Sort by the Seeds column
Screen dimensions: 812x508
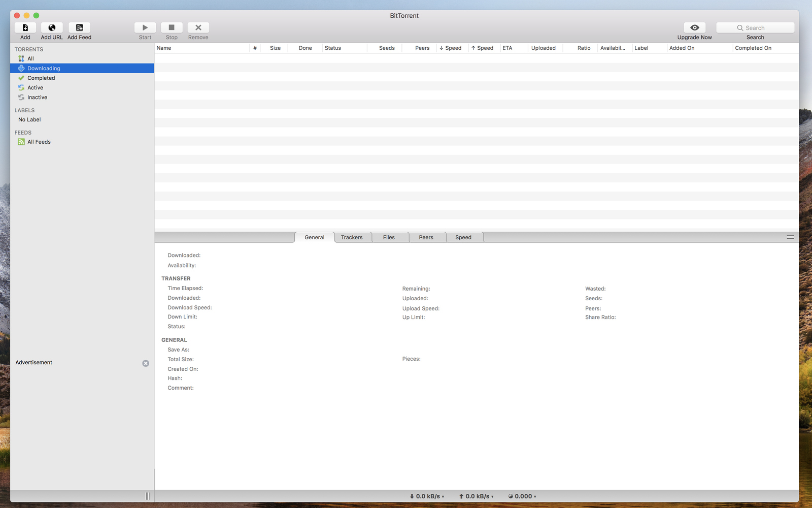pyautogui.click(x=385, y=48)
